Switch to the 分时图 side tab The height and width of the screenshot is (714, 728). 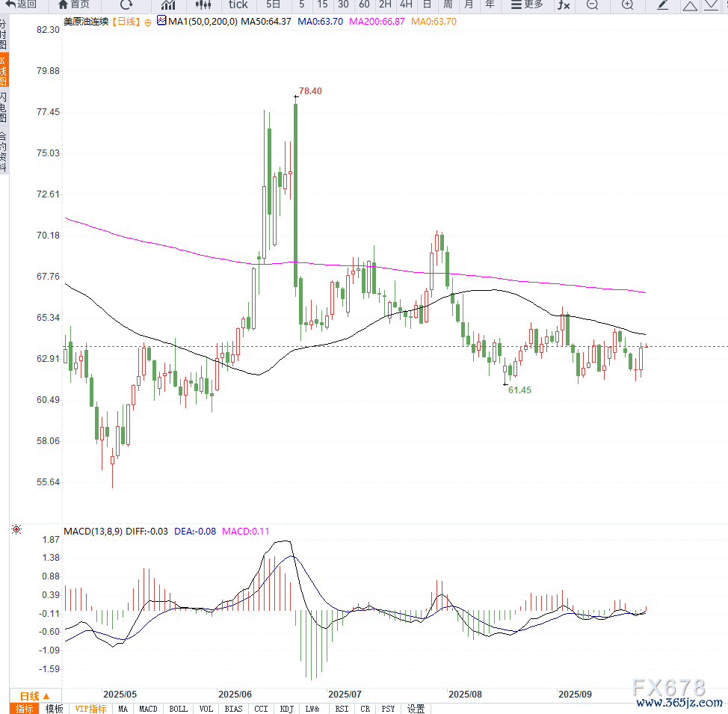point(4,35)
